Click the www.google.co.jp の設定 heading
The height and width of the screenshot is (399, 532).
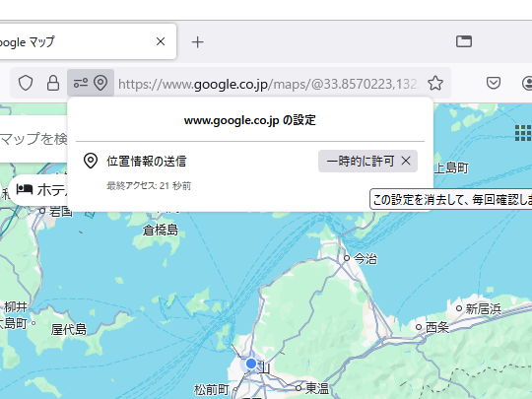point(249,120)
